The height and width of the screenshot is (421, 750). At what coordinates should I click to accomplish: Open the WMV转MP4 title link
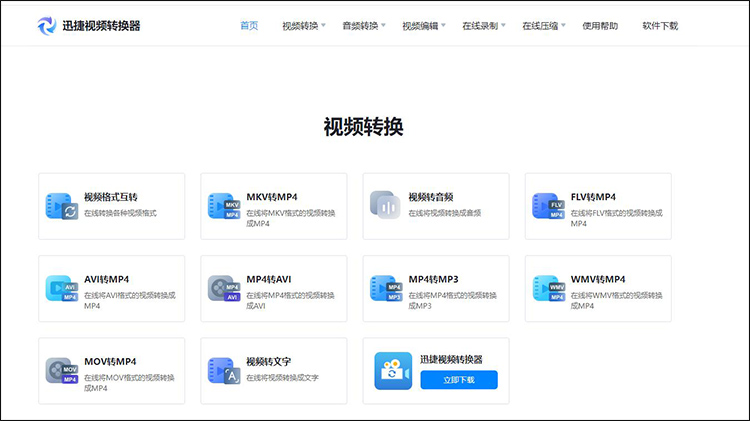tap(598, 279)
